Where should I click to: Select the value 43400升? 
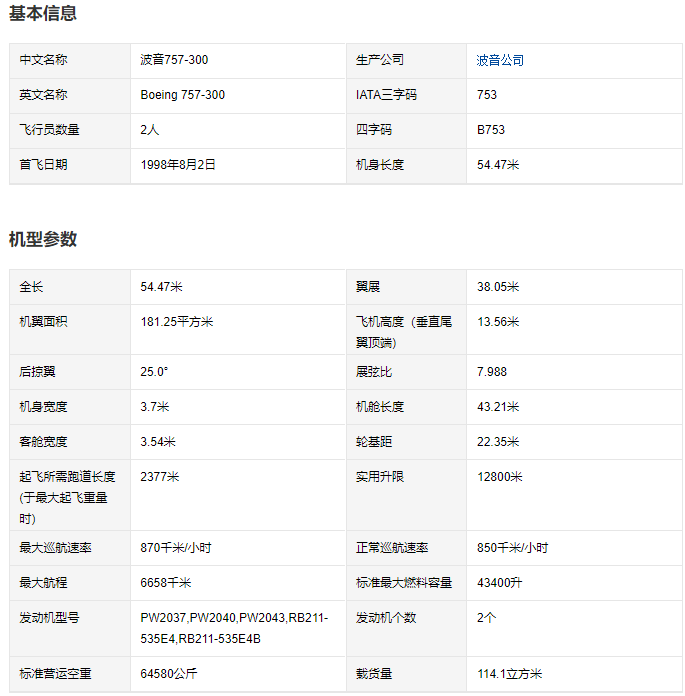coord(499,583)
